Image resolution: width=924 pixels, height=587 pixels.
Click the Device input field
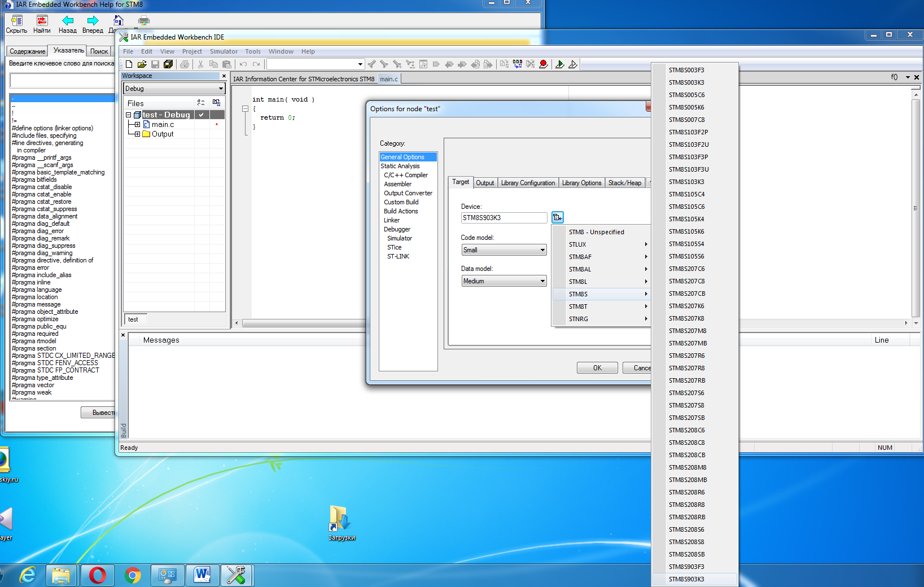504,218
